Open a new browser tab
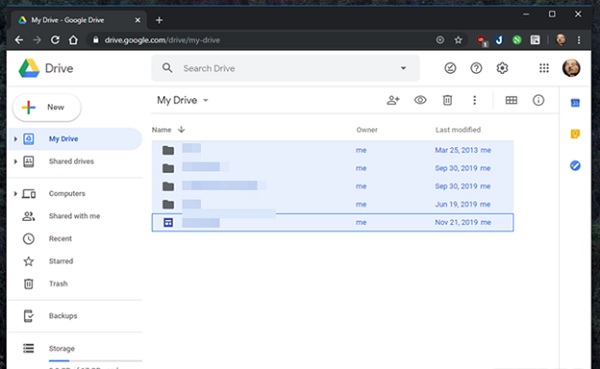 159,20
